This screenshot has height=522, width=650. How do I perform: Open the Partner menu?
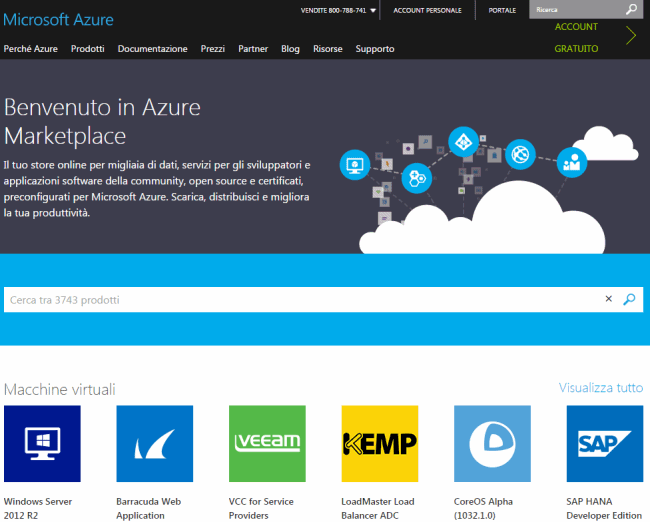click(x=253, y=49)
